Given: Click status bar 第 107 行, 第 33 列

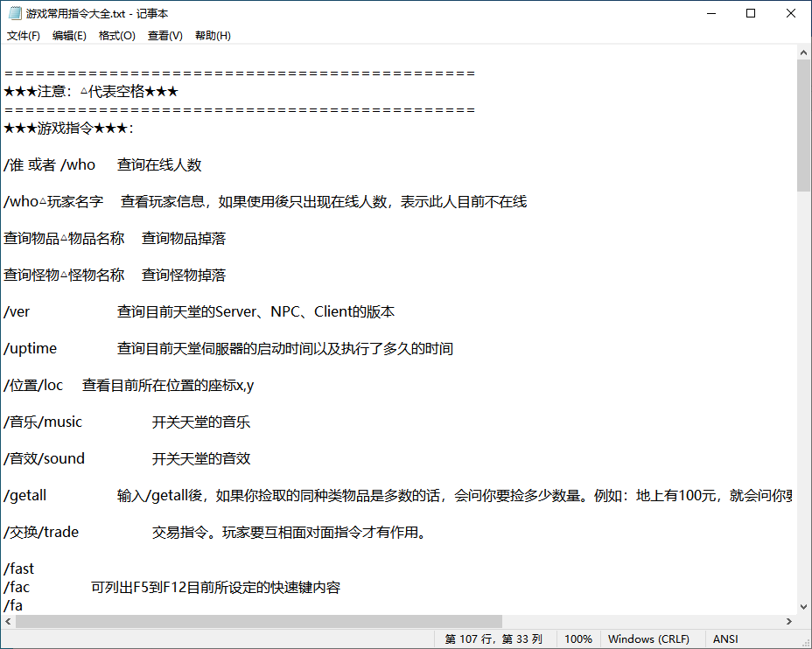Looking at the screenshot, I should 493,639.
